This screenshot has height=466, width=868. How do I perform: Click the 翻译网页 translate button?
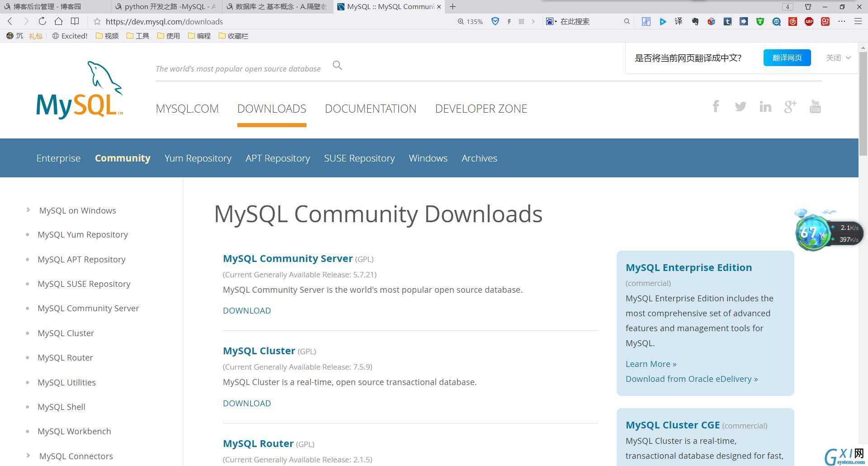click(787, 57)
